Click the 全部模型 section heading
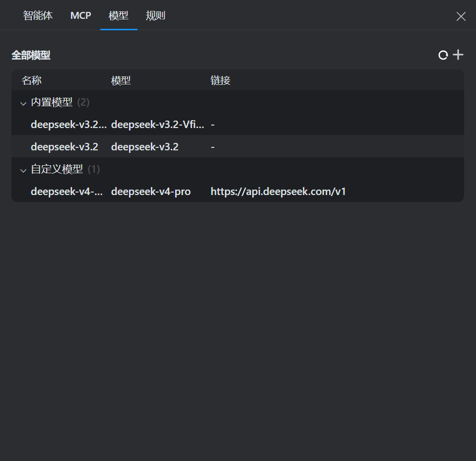Viewport: 476px width, 461px height. pyautogui.click(x=31, y=55)
